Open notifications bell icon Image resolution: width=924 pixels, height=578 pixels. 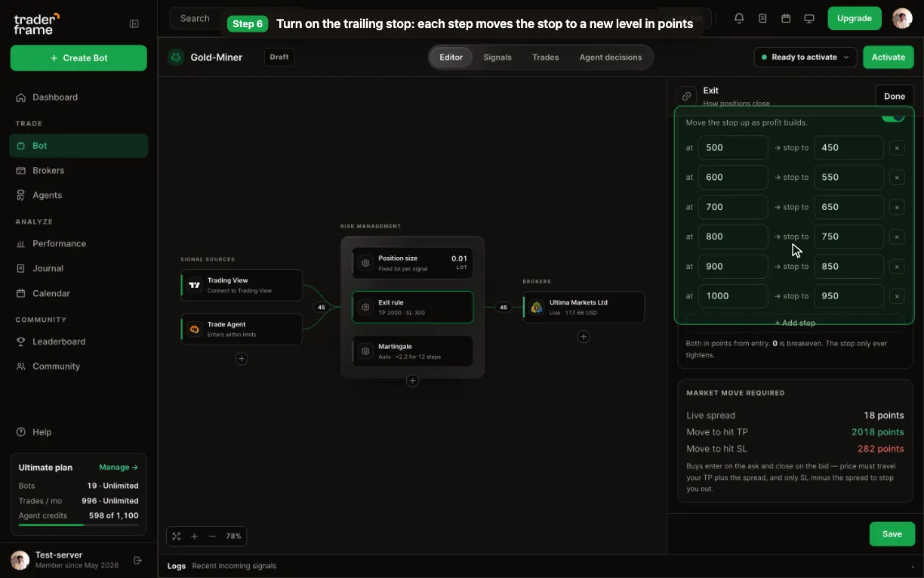point(739,18)
